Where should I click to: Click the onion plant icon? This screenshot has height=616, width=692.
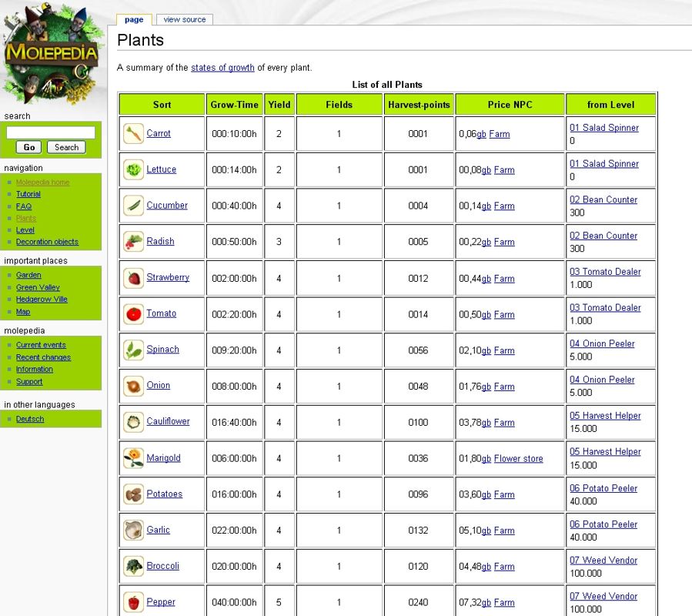(133, 386)
